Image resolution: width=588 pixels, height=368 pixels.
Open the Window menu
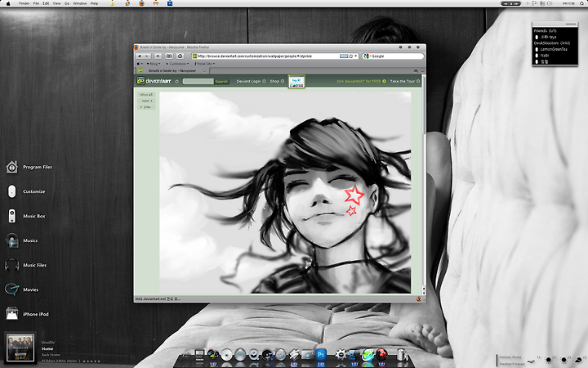pyautogui.click(x=79, y=3)
